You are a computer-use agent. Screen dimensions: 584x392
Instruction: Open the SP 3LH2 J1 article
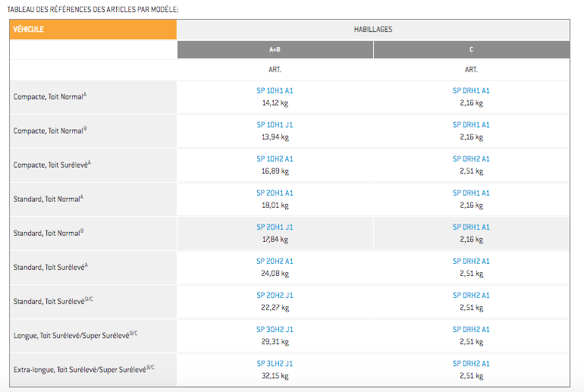pos(275,364)
